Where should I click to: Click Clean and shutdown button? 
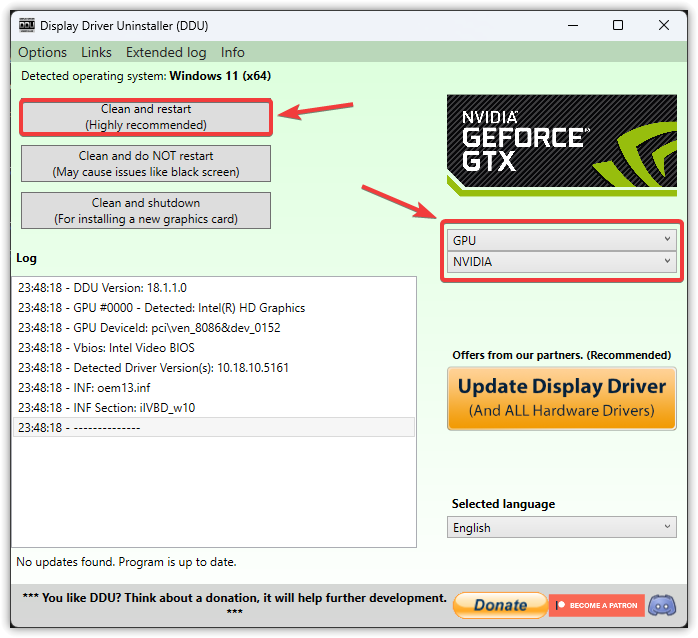click(x=146, y=210)
